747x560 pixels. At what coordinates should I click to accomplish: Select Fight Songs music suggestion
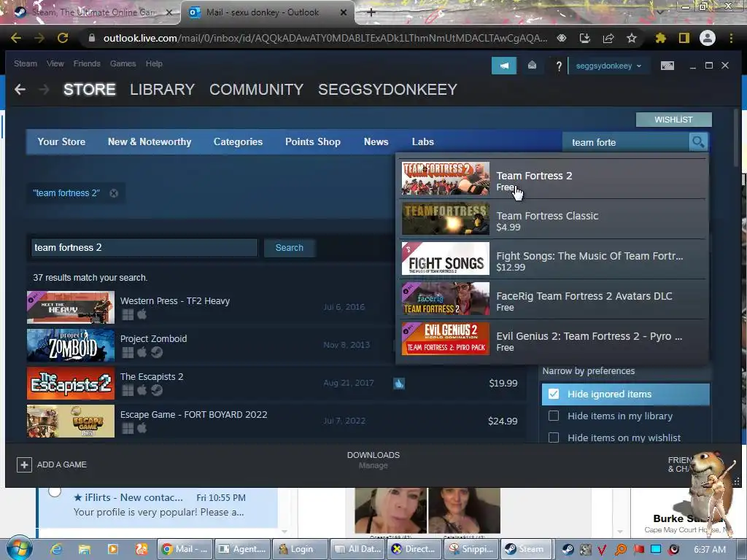(x=553, y=259)
